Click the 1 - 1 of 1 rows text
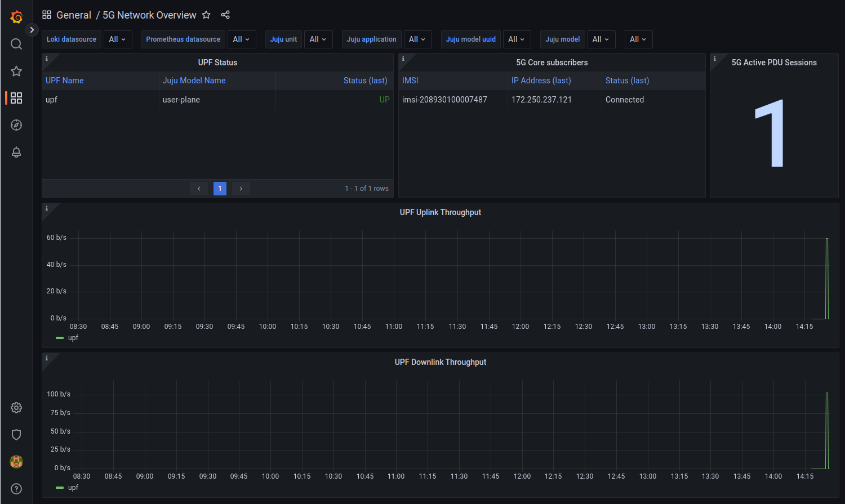 pyautogui.click(x=367, y=189)
